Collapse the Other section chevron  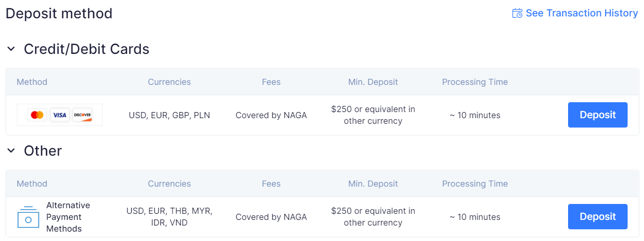tap(11, 151)
